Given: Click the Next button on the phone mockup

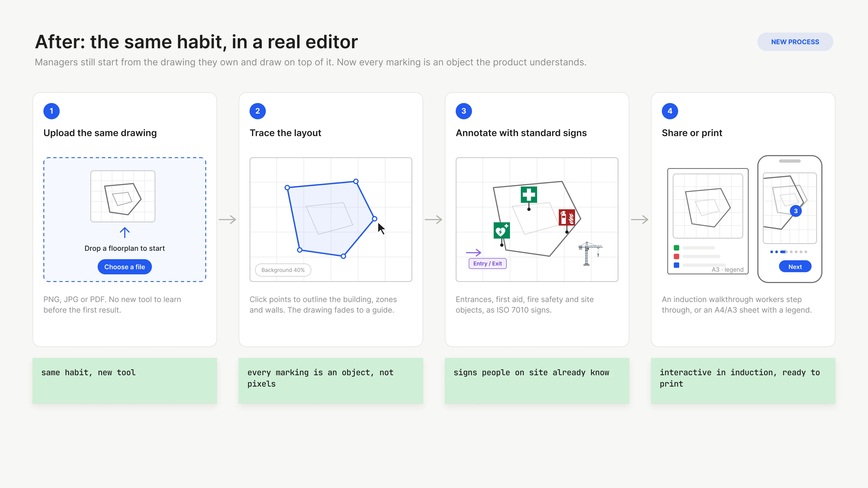Looking at the screenshot, I should pos(795,267).
